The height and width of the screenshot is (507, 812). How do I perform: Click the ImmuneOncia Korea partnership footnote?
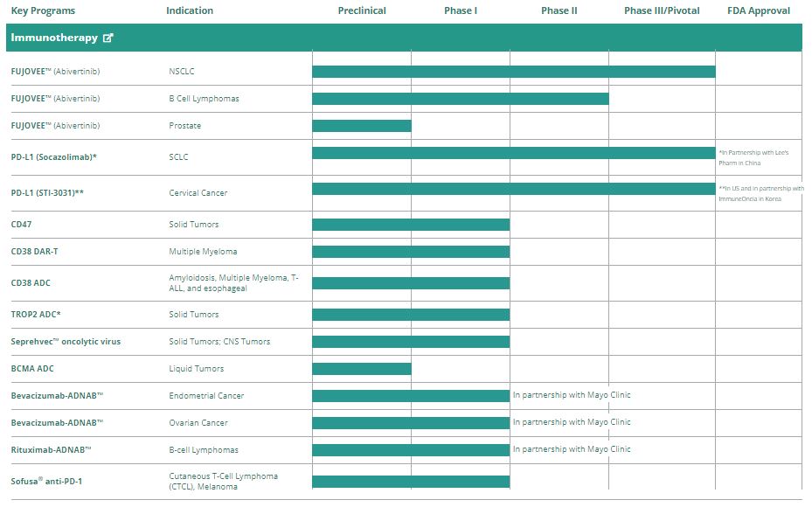pos(760,193)
